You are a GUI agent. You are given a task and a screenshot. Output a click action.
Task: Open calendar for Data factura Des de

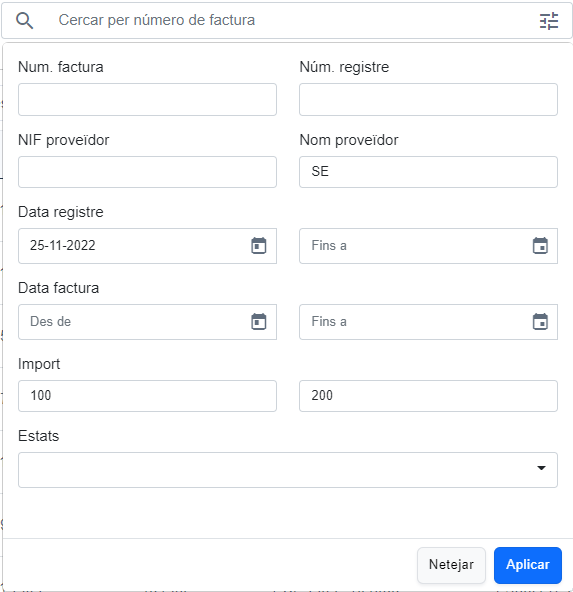(259, 322)
